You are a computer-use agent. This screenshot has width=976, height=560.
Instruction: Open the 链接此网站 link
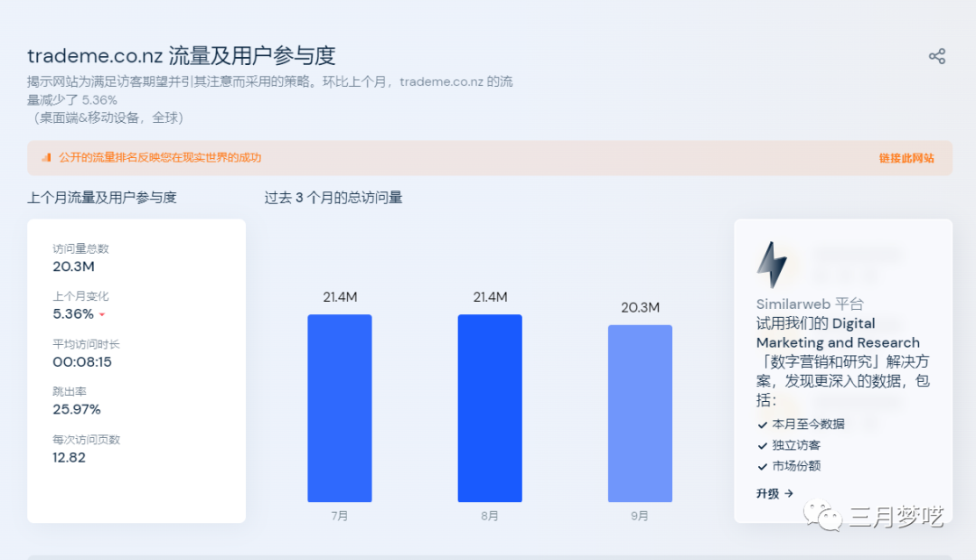coord(906,158)
